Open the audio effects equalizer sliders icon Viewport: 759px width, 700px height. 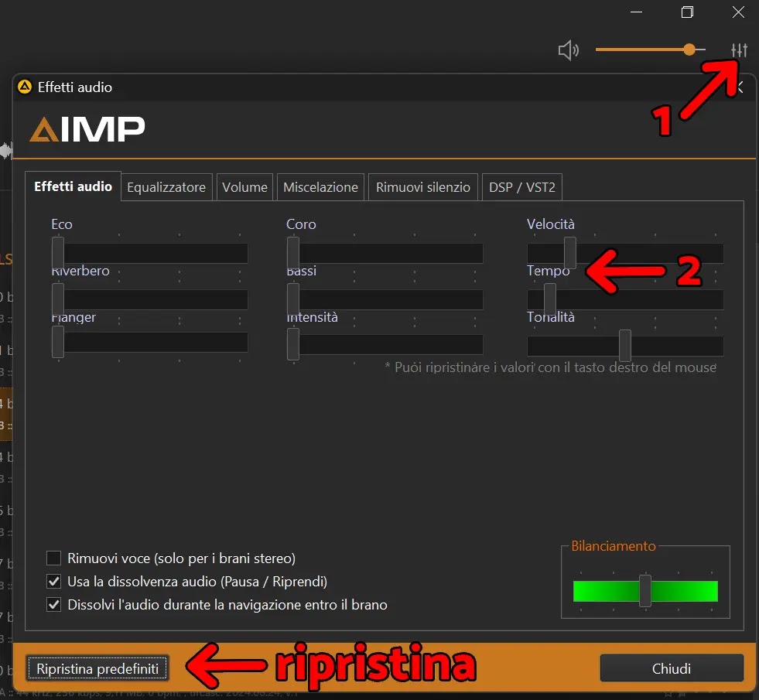(x=739, y=50)
